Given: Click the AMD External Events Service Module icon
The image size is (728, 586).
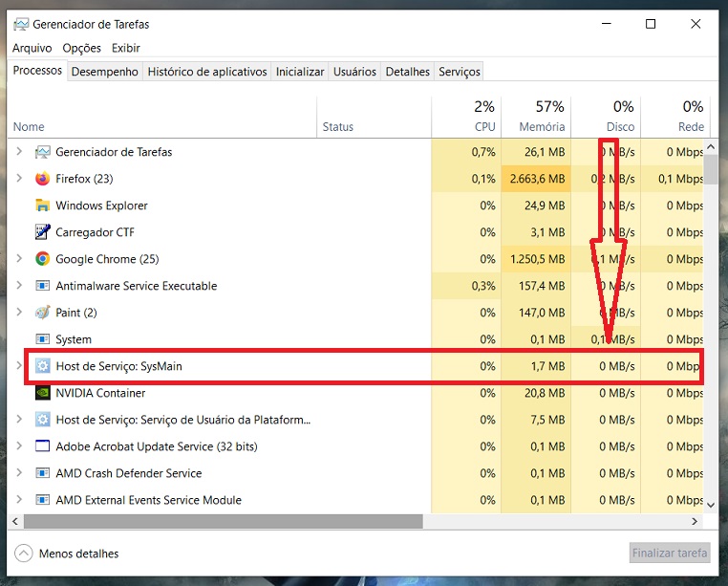Looking at the screenshot, I should coord(43,500).
